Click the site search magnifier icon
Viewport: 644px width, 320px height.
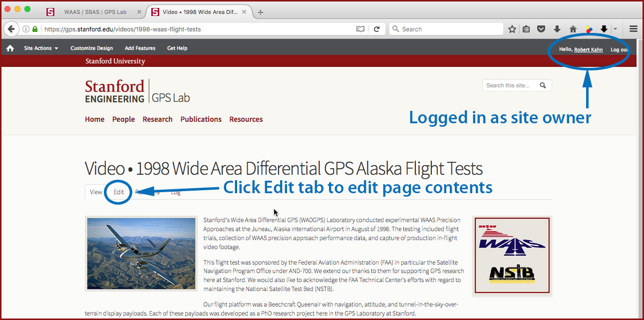coord(543,85)
